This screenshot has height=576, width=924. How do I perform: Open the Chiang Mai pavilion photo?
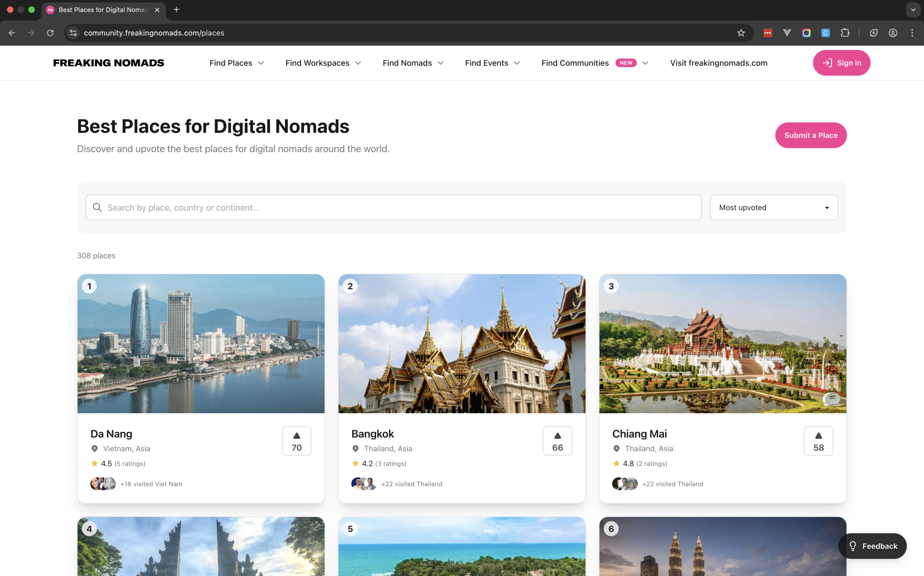pyautogui.click(x=723, y=344)
